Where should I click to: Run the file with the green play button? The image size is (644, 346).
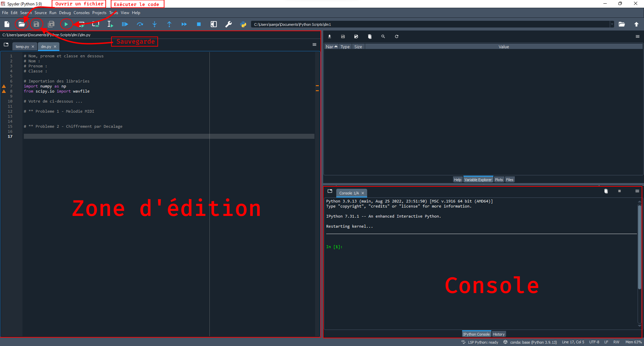[x=66, y=24]
